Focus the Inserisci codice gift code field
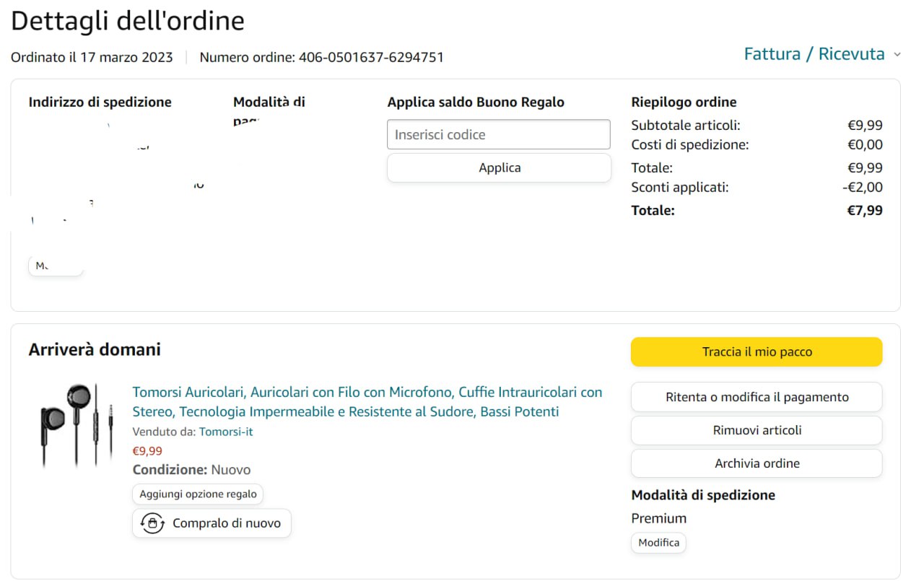The height and width of the screenshot is (581, 924). click(x=499, y=135)
